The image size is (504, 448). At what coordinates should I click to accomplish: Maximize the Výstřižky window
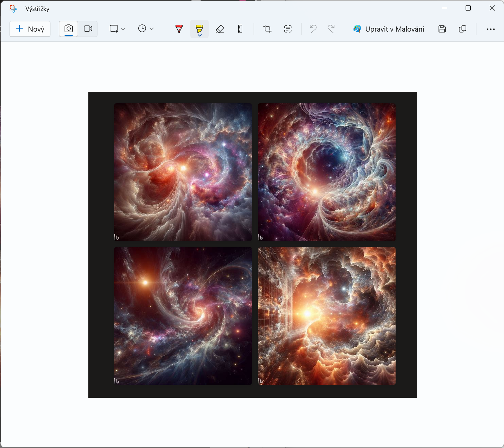pyautogui.click(x=468, y=8)
